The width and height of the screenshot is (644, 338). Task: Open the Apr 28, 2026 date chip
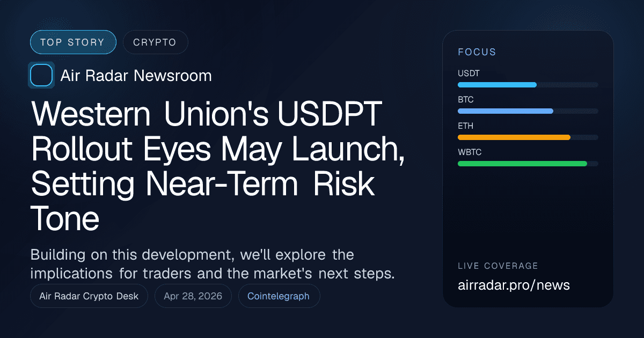tap(193, 296)
